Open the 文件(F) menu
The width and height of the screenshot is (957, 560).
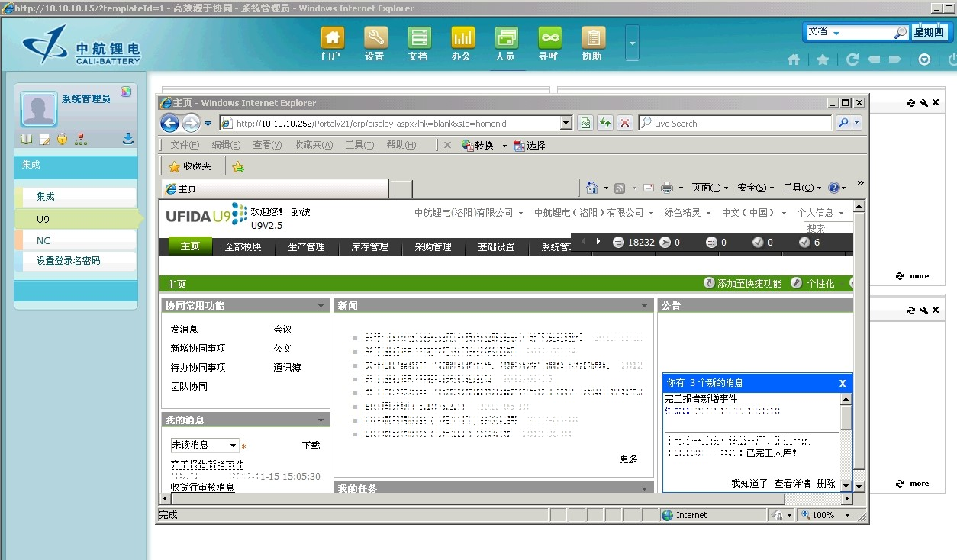(x=185, y=145)
